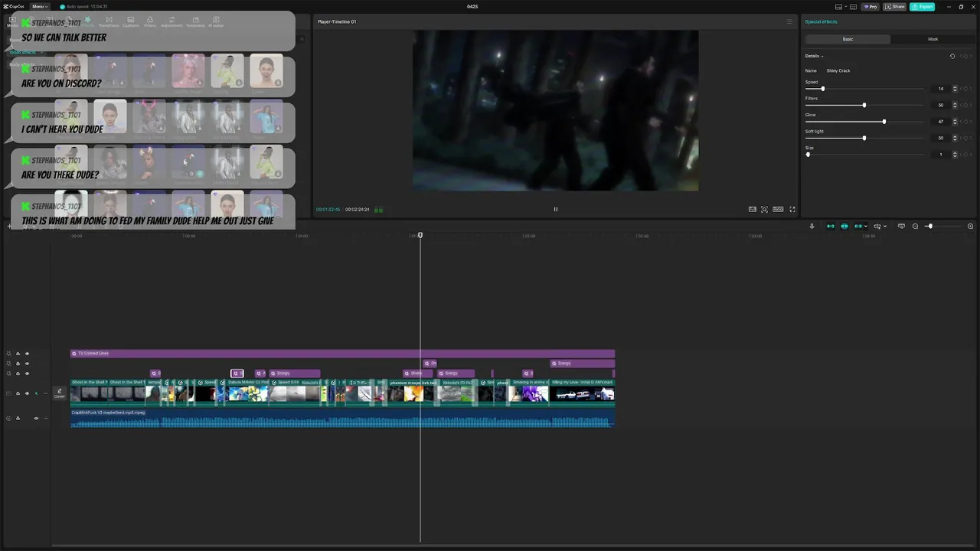Click the green quality indicator beside timecode
Image resolution: width=980 pixels, height=551 pixels.
pyautogui.click(x=378, y=210)
